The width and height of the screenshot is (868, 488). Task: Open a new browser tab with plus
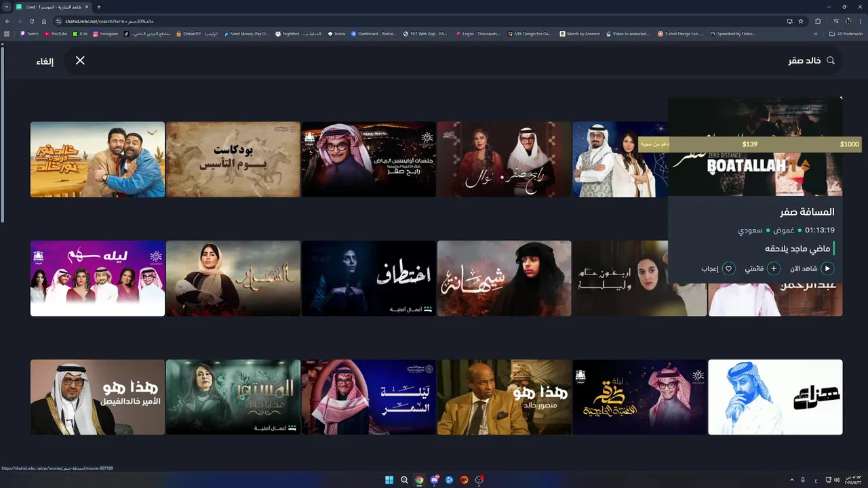(99, 7)
